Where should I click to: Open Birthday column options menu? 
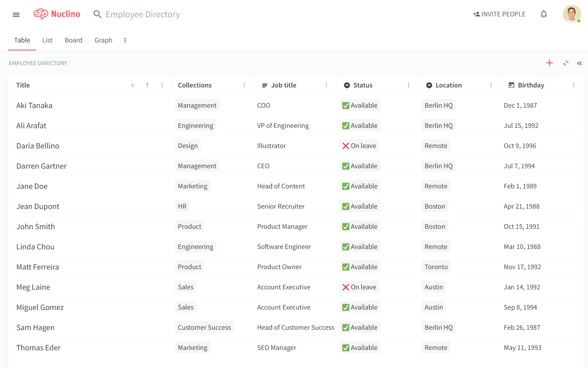tap(573, 85)
